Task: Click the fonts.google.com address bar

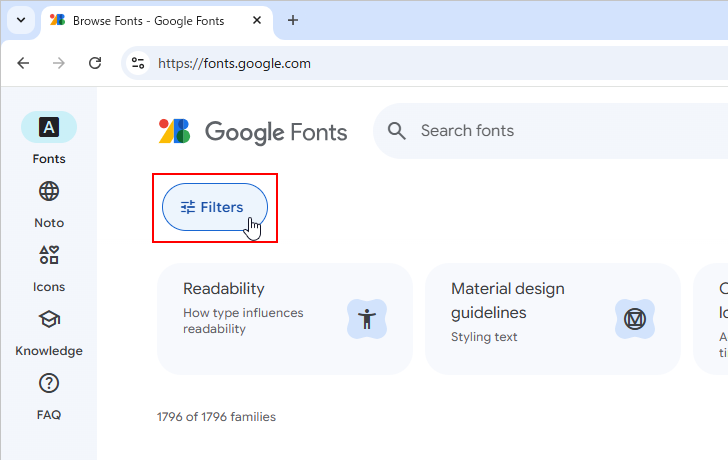Action: 424,63
